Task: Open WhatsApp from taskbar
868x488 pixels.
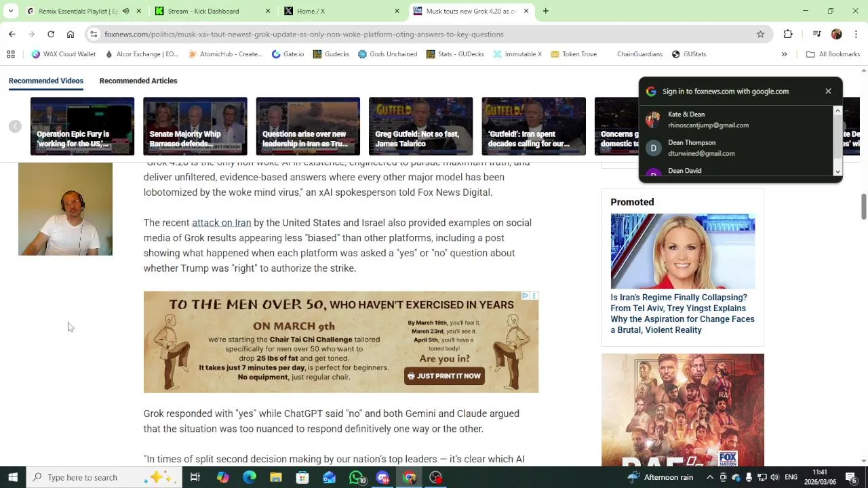Action: pyautogui.click(x=357, y=477)
